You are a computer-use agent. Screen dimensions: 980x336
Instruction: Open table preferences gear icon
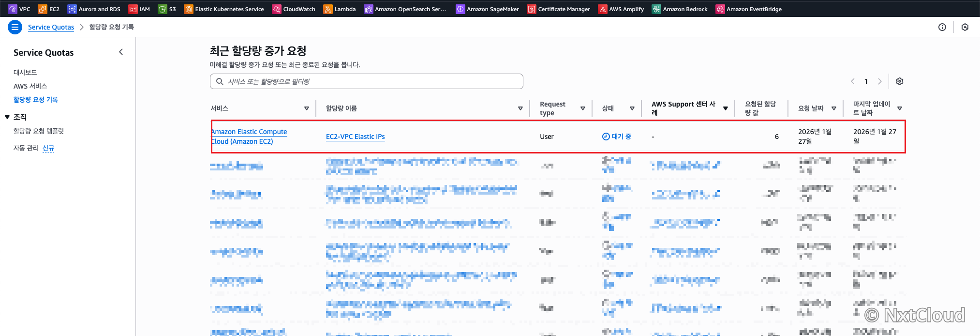pyautogui.click(x=900, y=81)
